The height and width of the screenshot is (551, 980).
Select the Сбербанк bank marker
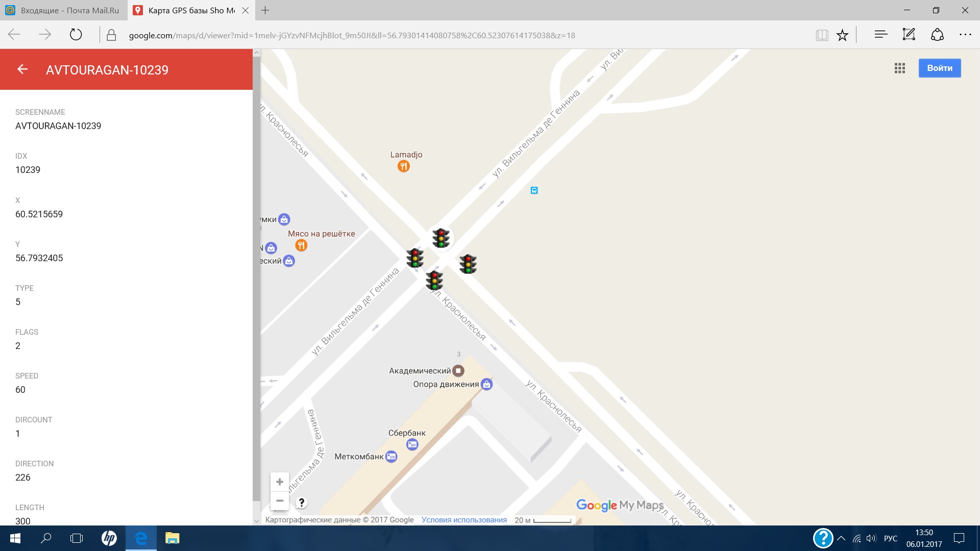pos(412,445)
